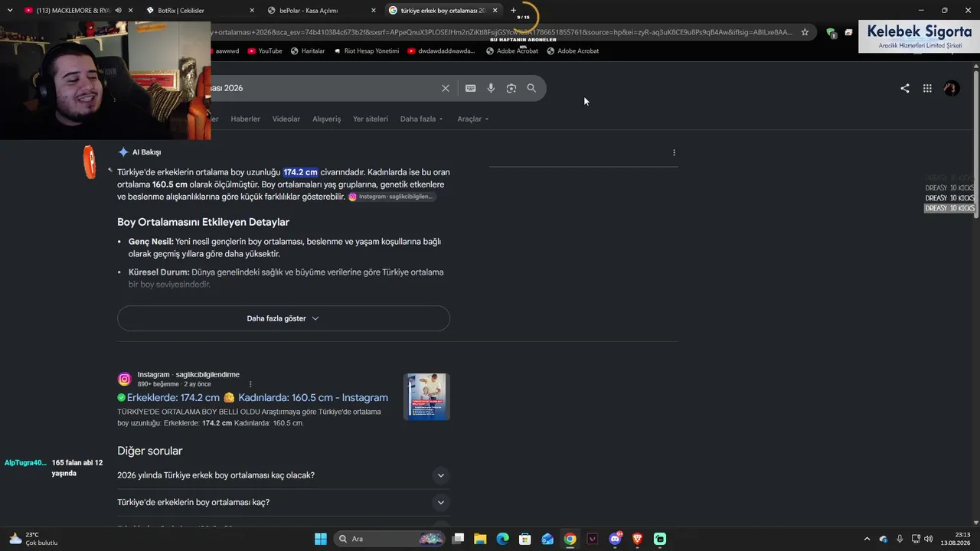
Task: Open the Instagram result thumbnail image
Action: coord(426,396)
